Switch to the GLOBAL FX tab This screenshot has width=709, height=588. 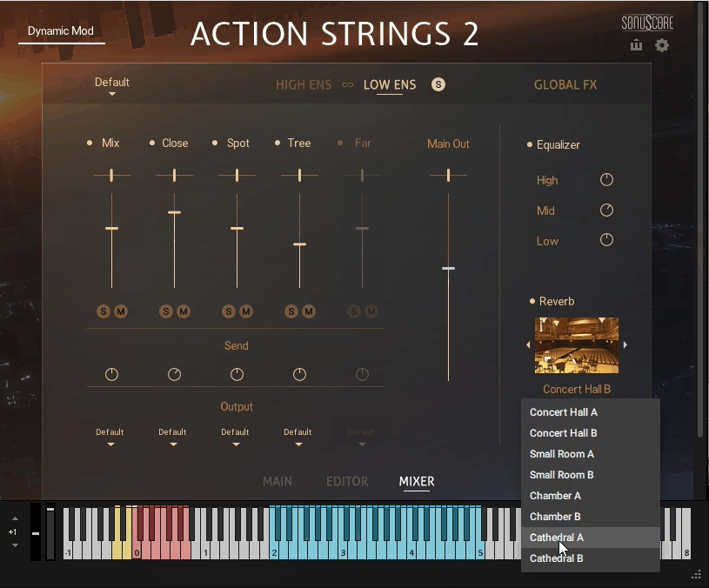point(565,84)
